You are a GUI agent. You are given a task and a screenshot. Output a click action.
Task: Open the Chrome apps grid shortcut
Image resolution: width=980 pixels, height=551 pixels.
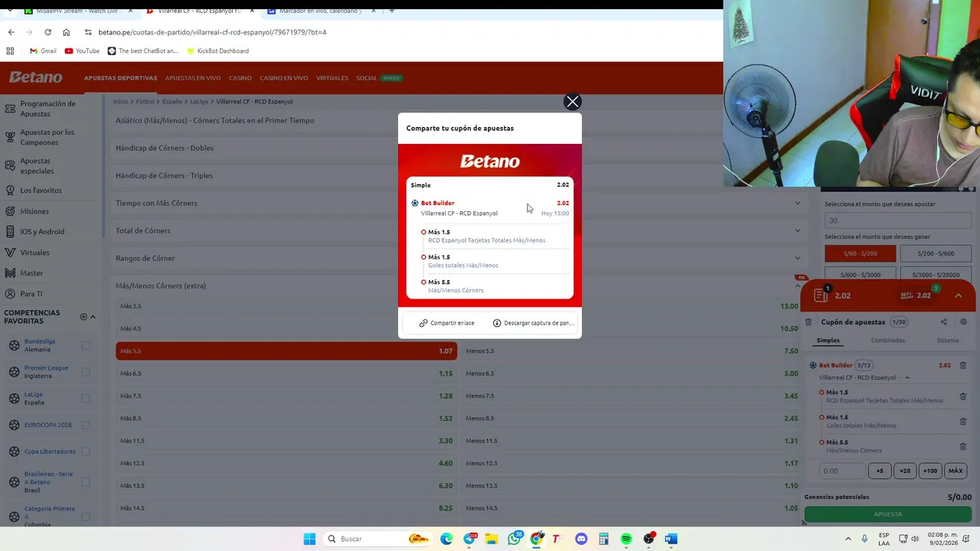point(10,51)
